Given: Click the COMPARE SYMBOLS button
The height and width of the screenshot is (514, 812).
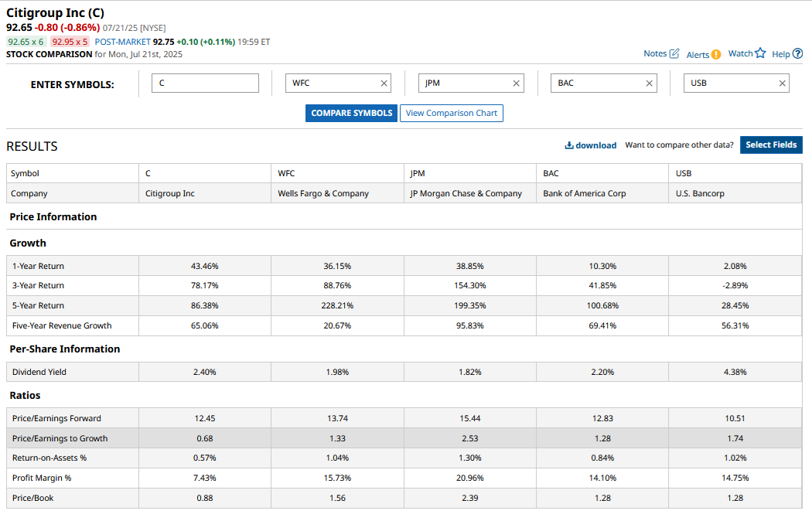Looking at the screenshot, I should tap(352, 113).
